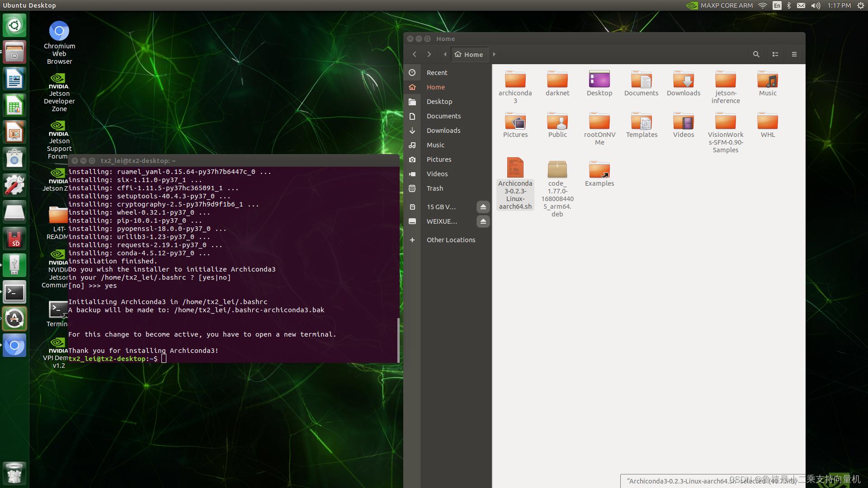Viewport: 868px width, 488px height.
Task: Adjust volume via the speaker indicator
Action: 815,5
